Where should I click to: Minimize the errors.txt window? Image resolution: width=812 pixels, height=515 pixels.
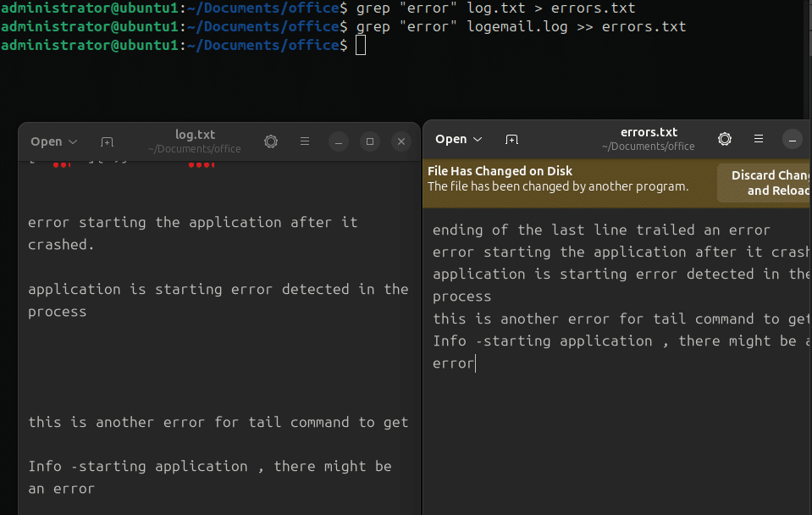(793, 140)
